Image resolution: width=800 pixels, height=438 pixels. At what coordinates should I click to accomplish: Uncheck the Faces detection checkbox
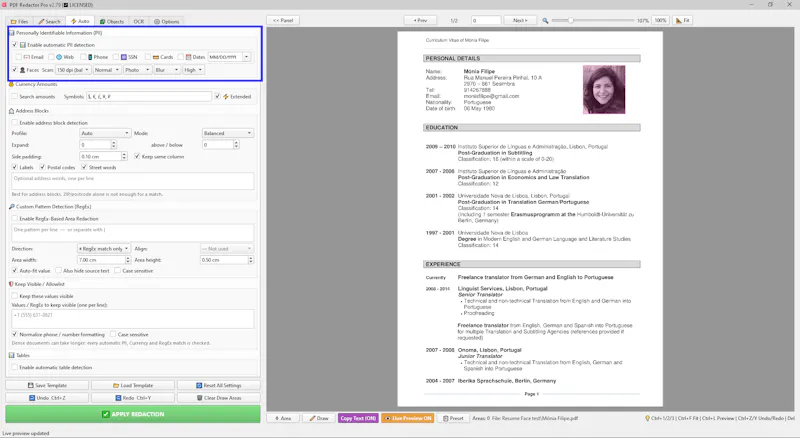15,69
